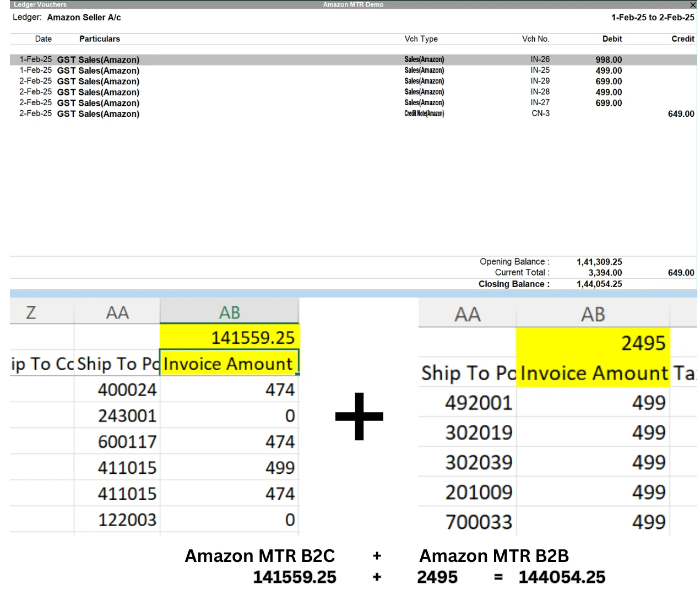Click the Date column header
Image resolution: width=700 pixels, height=595 pixels.
tap(43, 39)
